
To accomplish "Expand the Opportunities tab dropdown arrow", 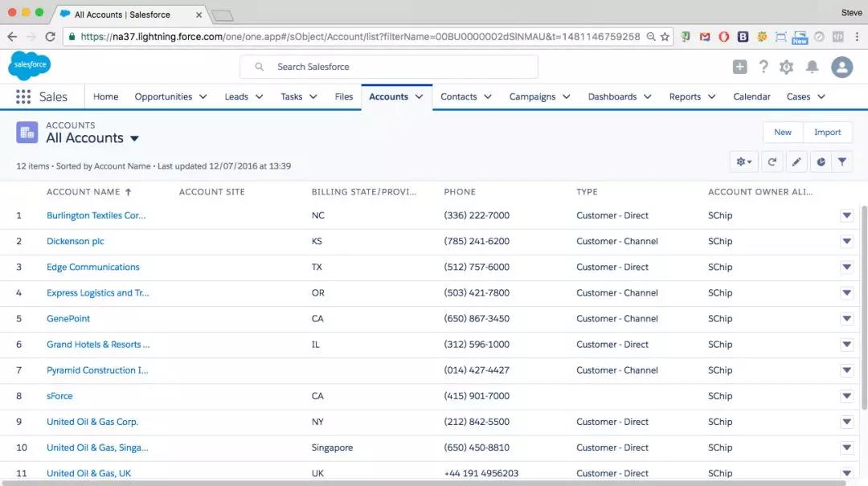I will [x=203, y=96].
